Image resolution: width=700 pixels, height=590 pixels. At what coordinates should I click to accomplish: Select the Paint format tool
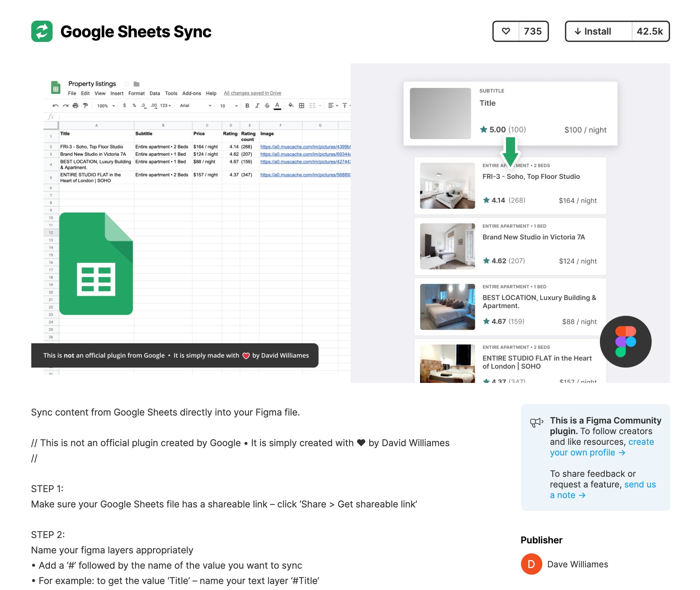(x=86, y=106)
